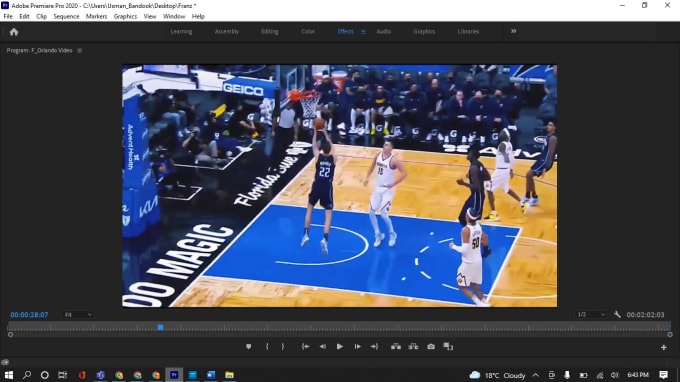Screen dimensions: 680x382
Task: Show more workspaces via double chevron
Action: point(513,31)
